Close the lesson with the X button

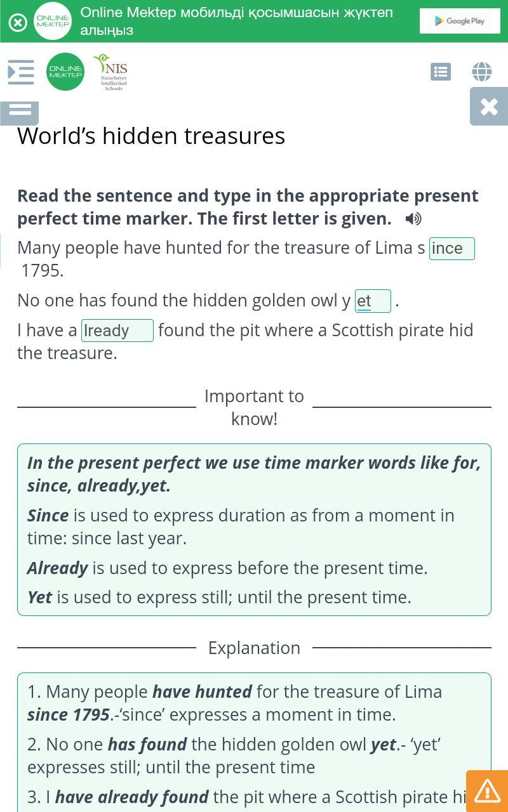tap(489, 107)
